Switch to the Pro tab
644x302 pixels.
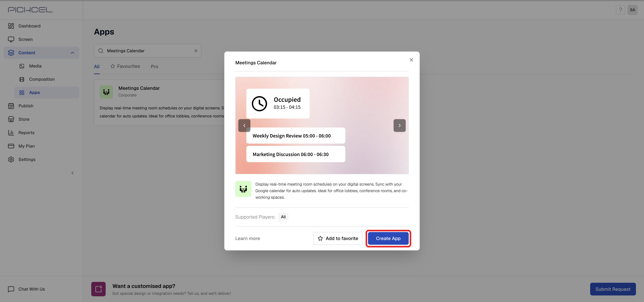pyautogui.click(x=154, y=67)
